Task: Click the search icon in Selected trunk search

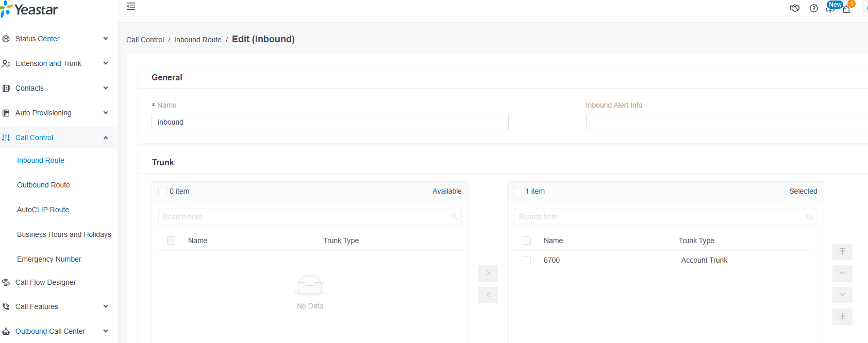Action: click(810, 217)
